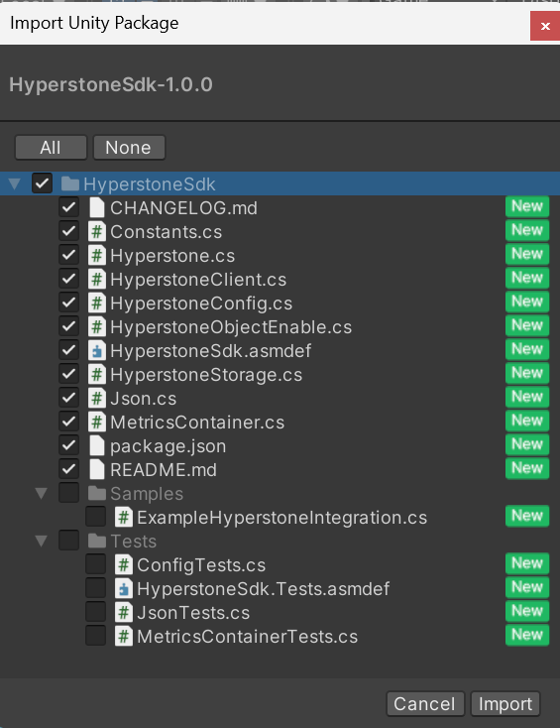Viewport: 560px width, 728px height.
Task: Click the HyperstoneClient.cs script icon
Action: click(x=96, y=279)
